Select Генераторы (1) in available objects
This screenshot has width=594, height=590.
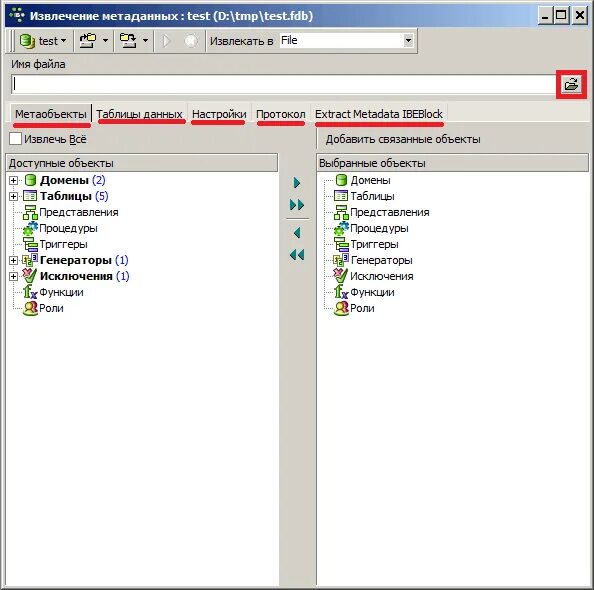click(x=84, y=260)
